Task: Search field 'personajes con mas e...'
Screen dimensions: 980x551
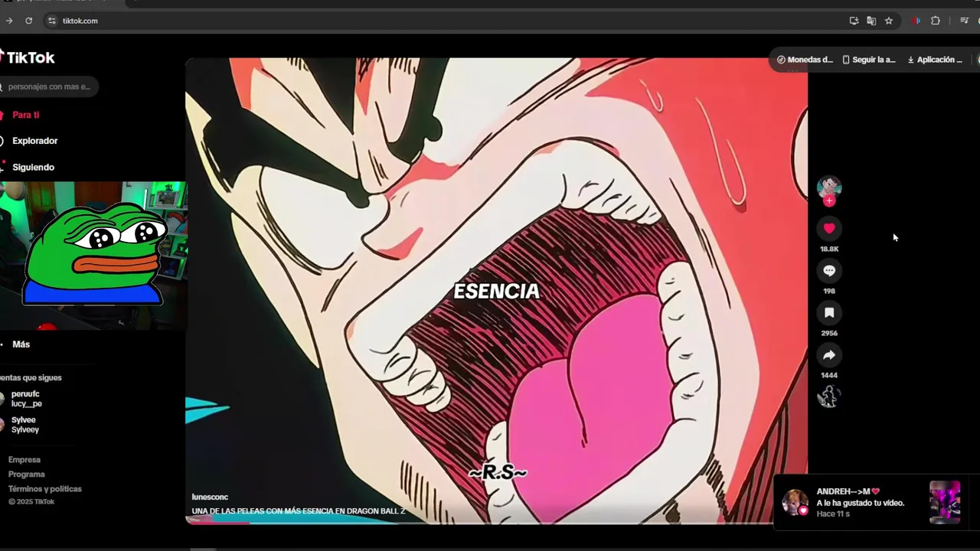Action: point(49,86)
